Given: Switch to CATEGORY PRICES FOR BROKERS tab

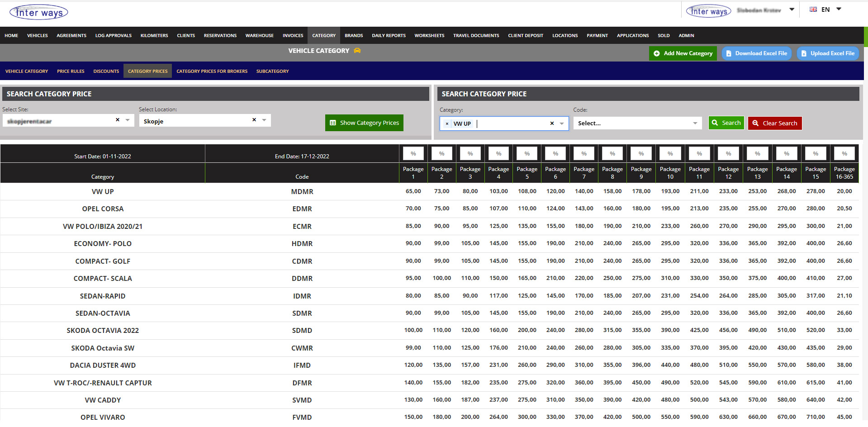Looking at the screenshot, I should [212, 71].
